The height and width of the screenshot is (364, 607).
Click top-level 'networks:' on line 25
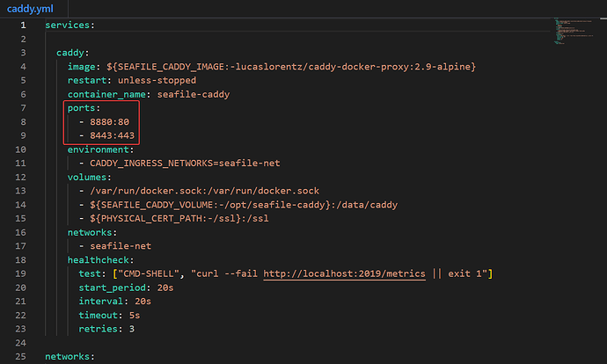pos(70,356)
